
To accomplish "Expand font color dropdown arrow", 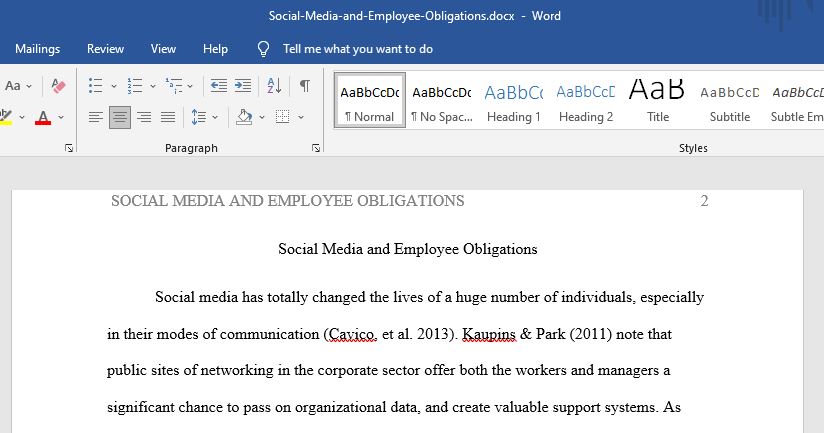I will pos(61,117).
